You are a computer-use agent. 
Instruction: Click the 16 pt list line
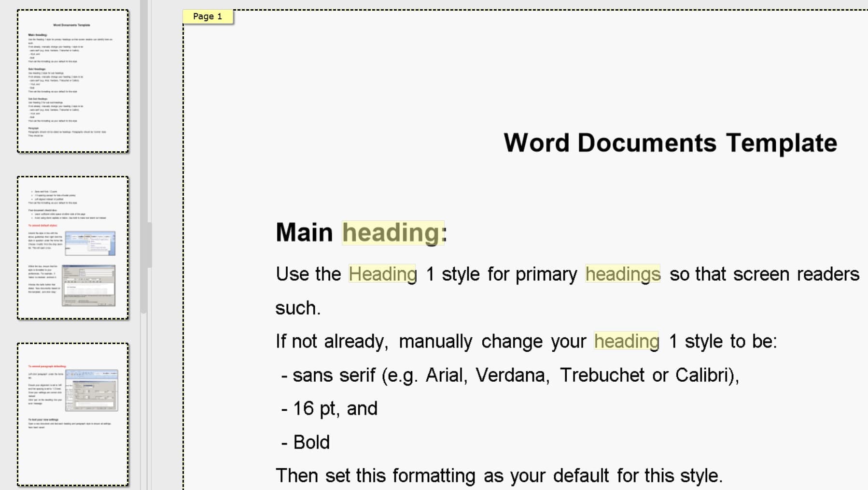(328, 408)
